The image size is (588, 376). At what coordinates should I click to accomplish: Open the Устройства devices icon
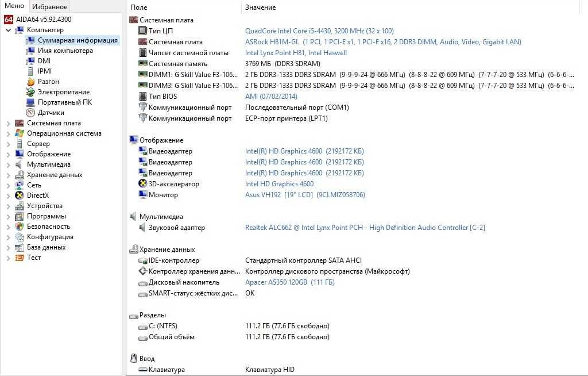tap(19, 206)
